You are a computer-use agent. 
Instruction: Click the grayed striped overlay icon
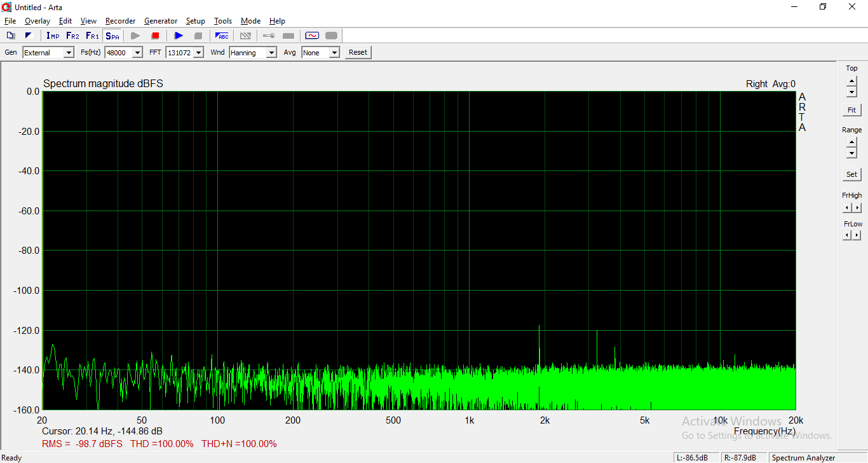[245, 36]
